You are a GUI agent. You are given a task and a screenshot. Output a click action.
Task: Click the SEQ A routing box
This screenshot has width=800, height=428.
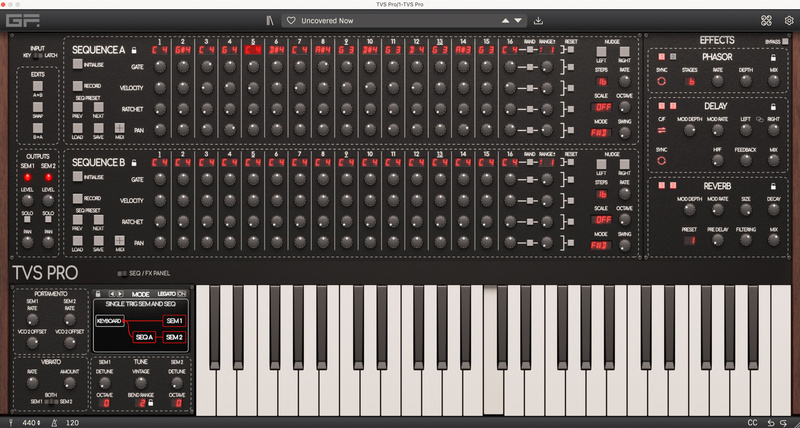tap(144, 337)
